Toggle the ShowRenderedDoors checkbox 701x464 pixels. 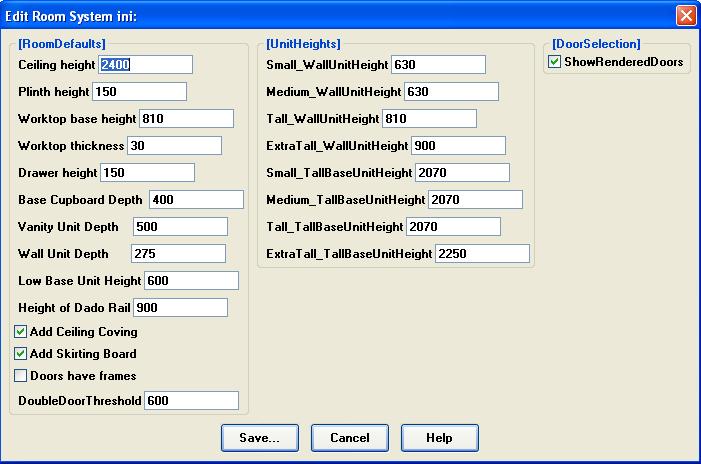pyautogui.click(x=555, y=62)
